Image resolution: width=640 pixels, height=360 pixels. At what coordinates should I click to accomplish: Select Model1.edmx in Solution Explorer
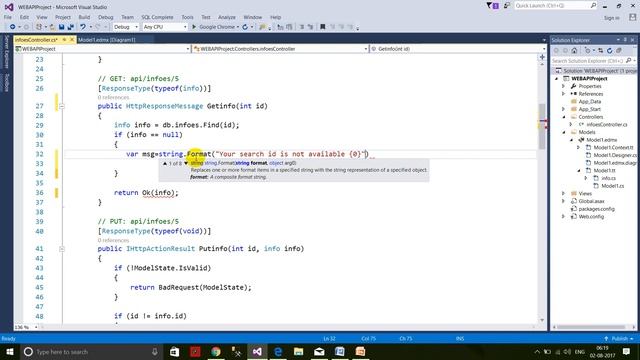tap(601, 140)
